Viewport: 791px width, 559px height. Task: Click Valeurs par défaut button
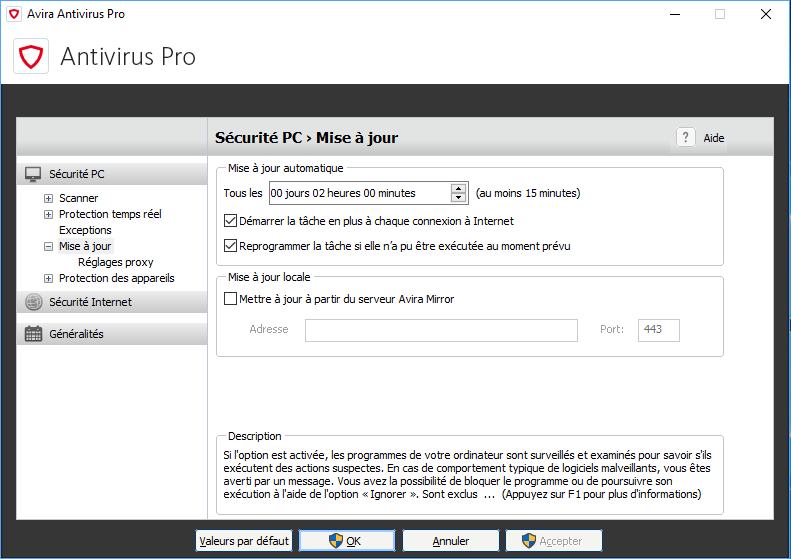244,541
